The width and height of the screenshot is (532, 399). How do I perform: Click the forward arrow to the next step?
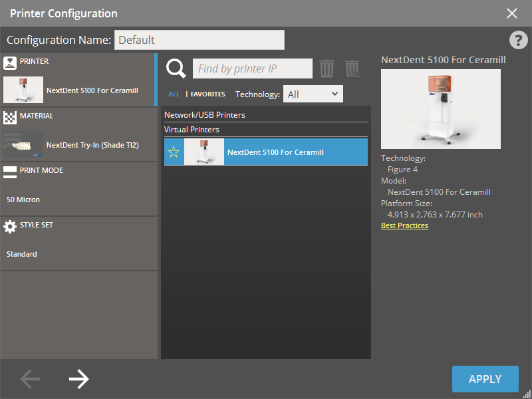(79, 379)
